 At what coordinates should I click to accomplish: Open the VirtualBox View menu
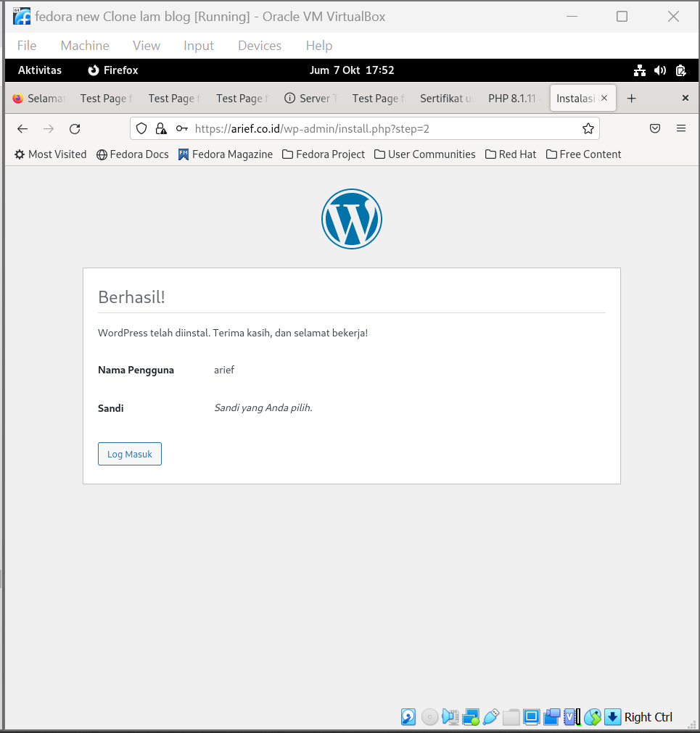pos(147,46)
